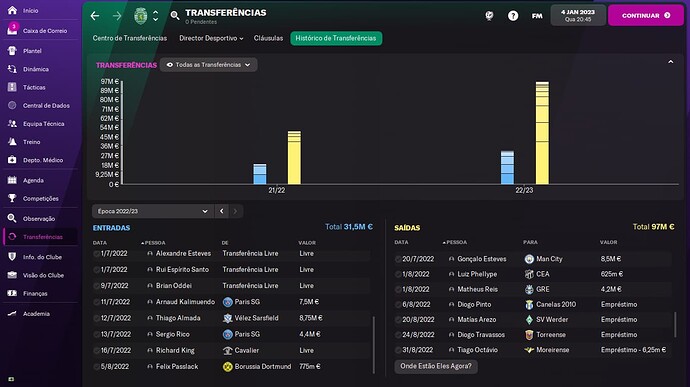The image size is (690, 387).
Task: Tick the checkbox beside Arnaud Kalimuendo row
Action: click(x=96, y=302)
